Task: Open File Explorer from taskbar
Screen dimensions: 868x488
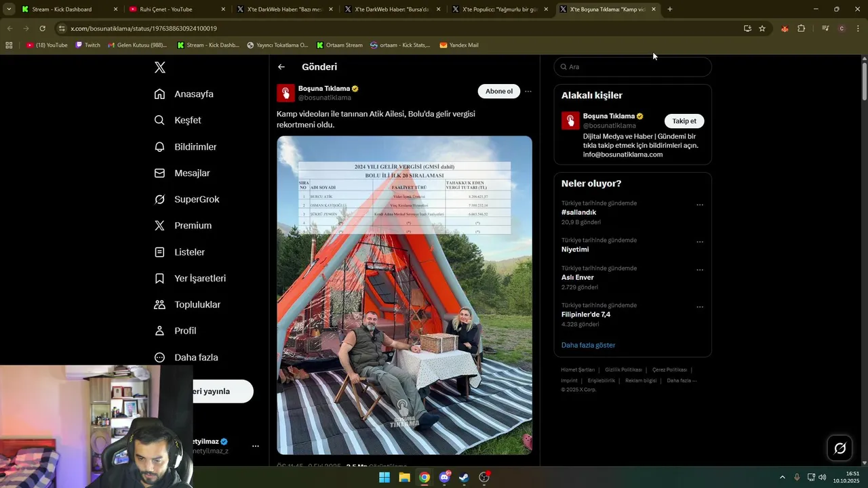Action: tap(404, 477)
